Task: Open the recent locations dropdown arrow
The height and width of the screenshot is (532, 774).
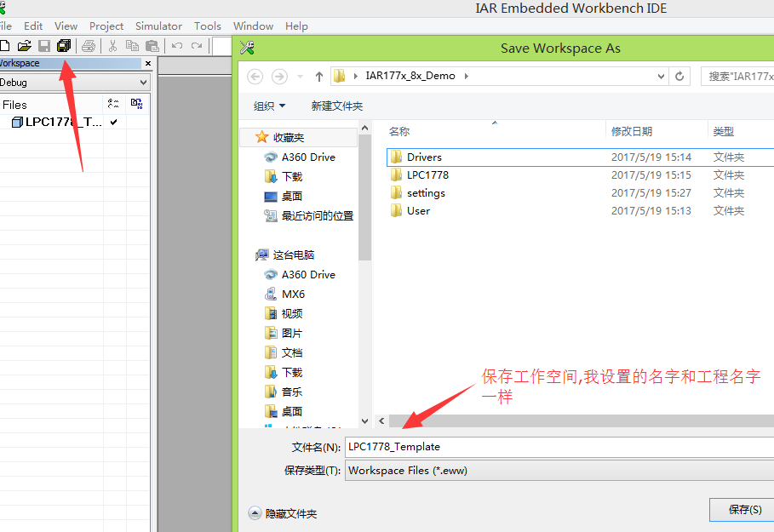Action: (300, 77)
